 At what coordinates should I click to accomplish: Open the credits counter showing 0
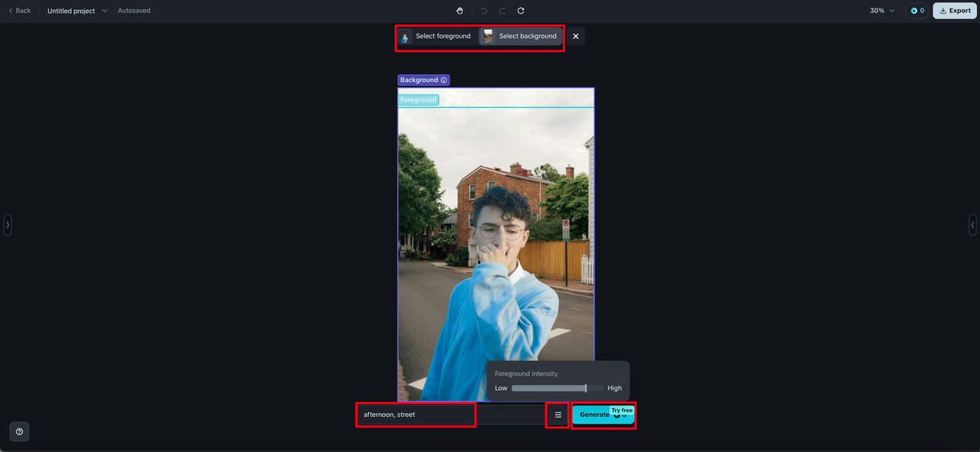[916, 11]
